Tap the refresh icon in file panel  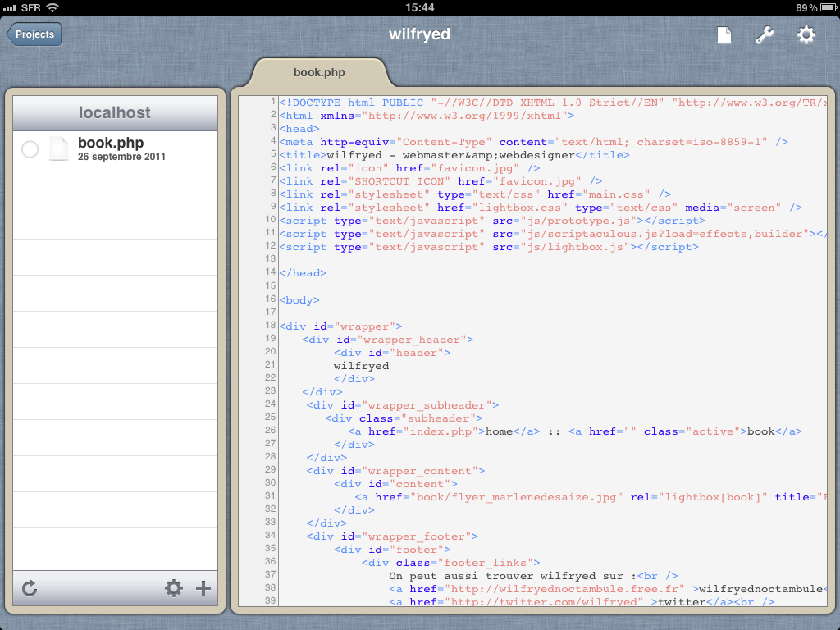click(30, 588)
